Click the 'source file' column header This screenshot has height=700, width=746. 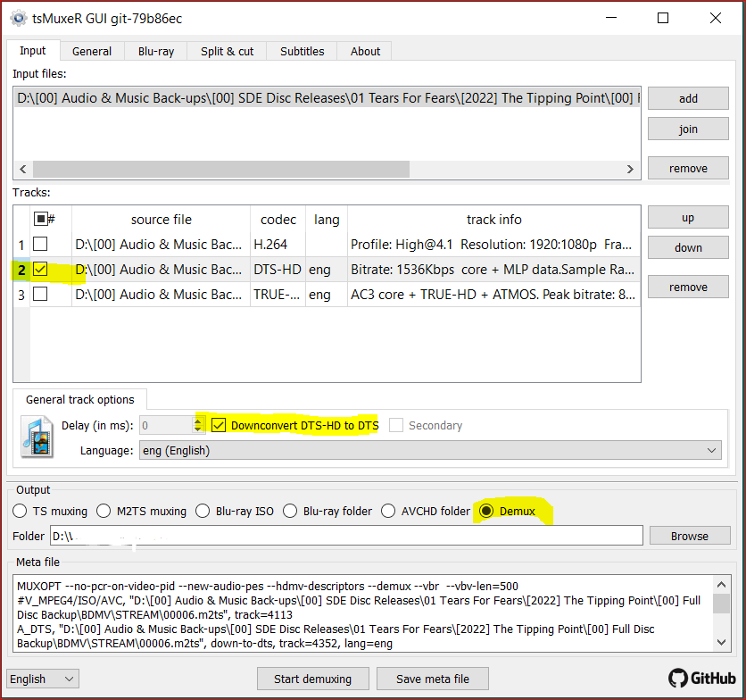[x=162, y=220]
